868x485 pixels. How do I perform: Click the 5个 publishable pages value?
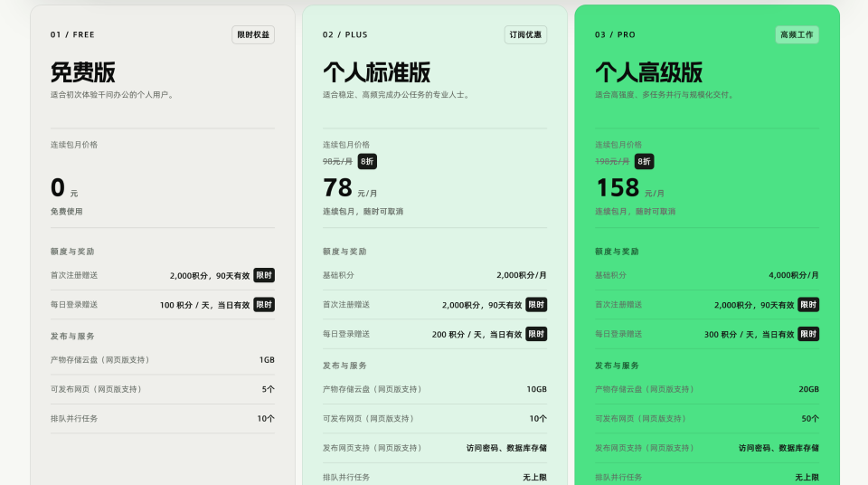click(268, 389)
